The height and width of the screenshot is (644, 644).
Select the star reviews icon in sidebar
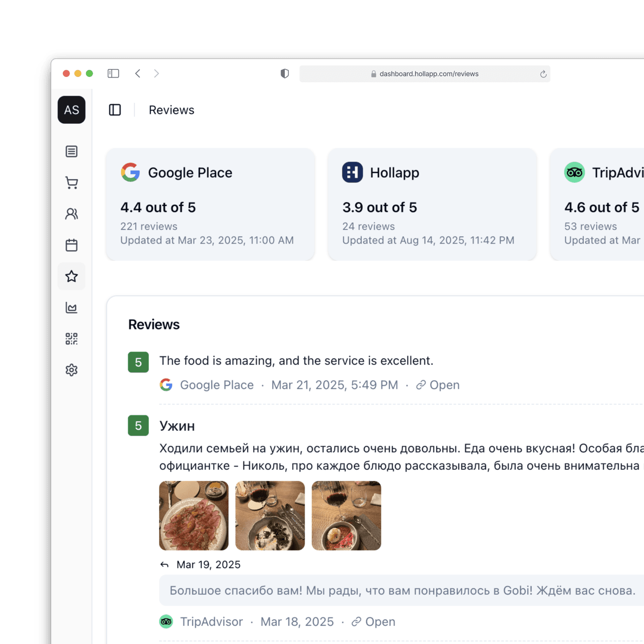[71, 276]
